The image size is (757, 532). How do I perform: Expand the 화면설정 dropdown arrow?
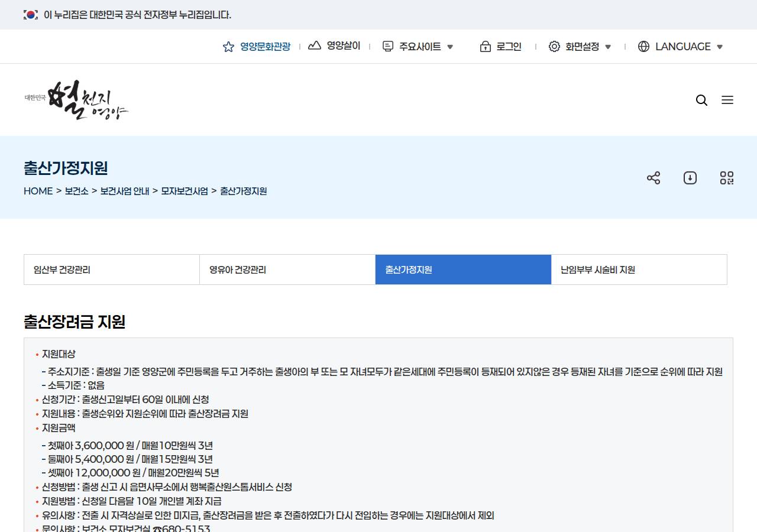pyautogui.click(x=608, y=47)
